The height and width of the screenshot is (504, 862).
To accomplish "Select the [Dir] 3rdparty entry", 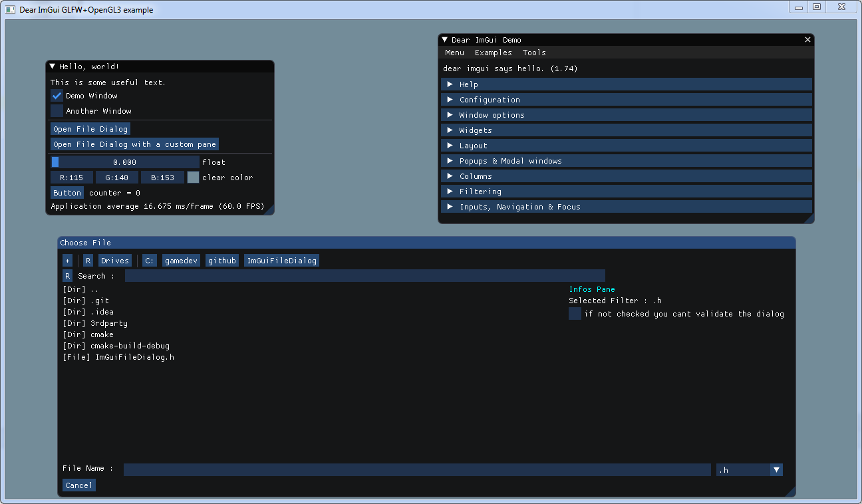I will click(95, 323).
